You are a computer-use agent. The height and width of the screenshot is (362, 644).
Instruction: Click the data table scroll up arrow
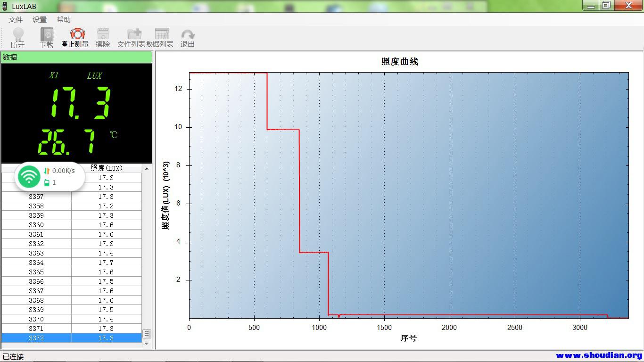click(x=147, y=168)
